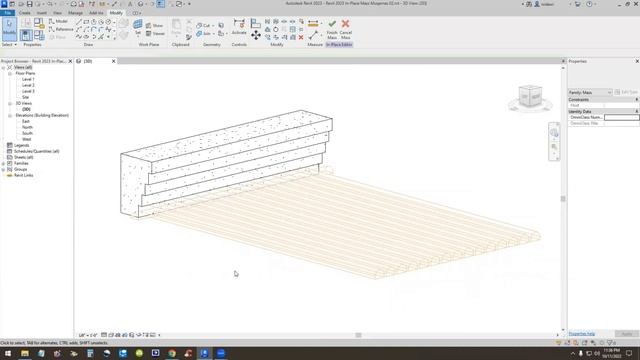Select the Modify tool in the ribbon
Image resolution: width=640 pixels, height=360 pixels.
[9, 29]
